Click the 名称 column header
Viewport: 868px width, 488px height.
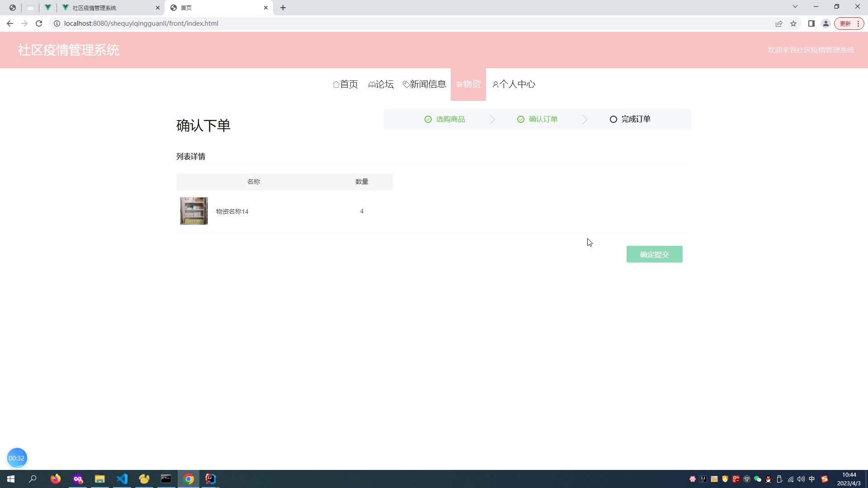click(254, 182)
